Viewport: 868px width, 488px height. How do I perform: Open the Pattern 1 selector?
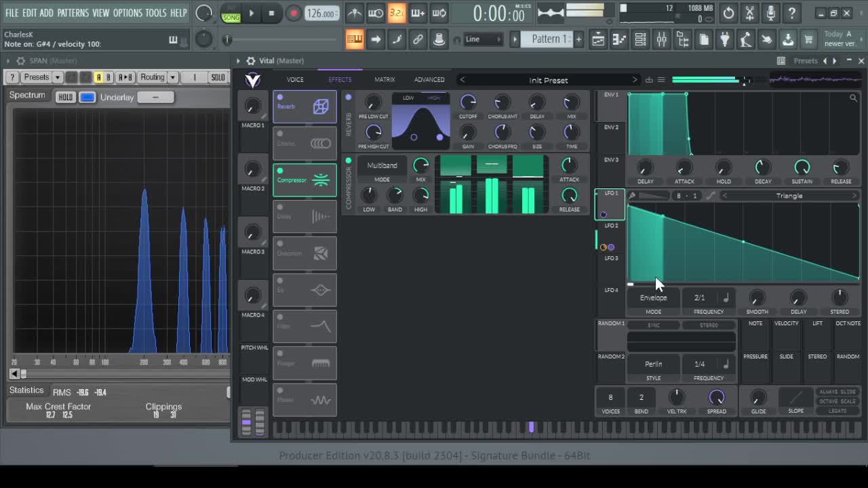click(x=547, y=39)
